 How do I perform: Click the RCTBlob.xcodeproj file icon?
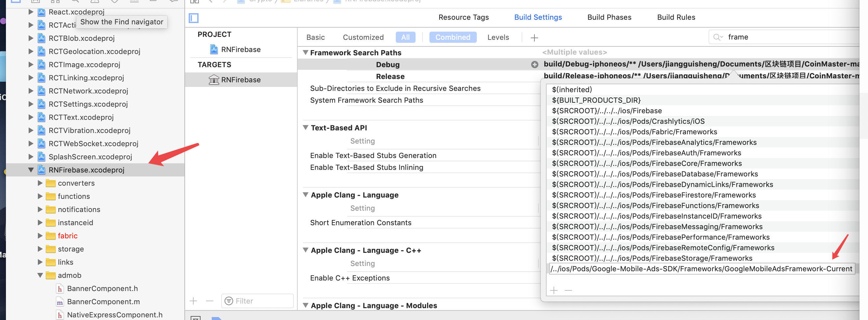click(x=41, y=39)
